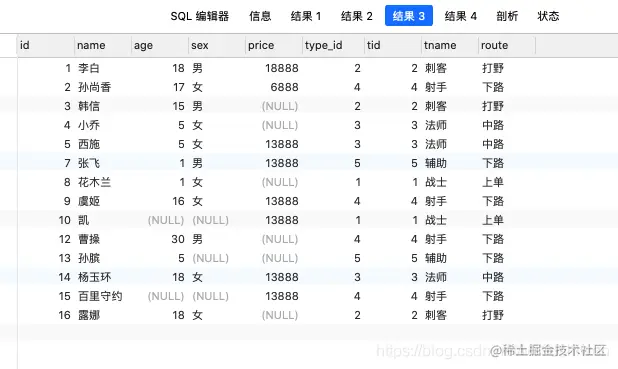Select the name cell 小乔
618x369 pixels.
click(89, 125)
